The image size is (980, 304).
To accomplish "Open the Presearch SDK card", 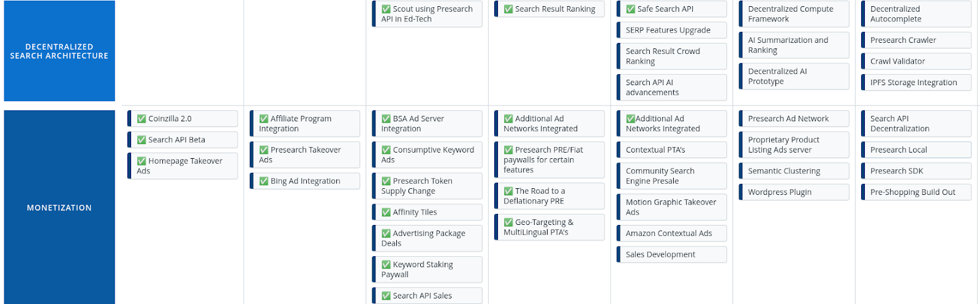I will point(916,171).
